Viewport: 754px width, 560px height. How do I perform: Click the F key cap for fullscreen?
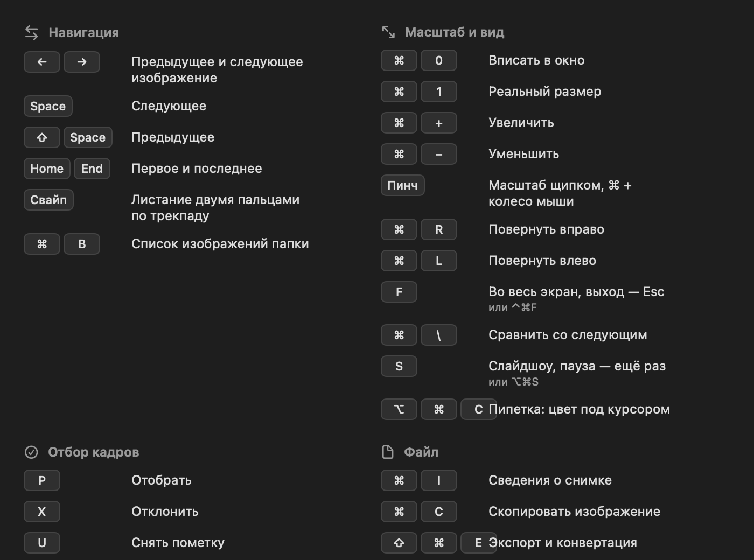pyautogui.click(x=399, y=292)
